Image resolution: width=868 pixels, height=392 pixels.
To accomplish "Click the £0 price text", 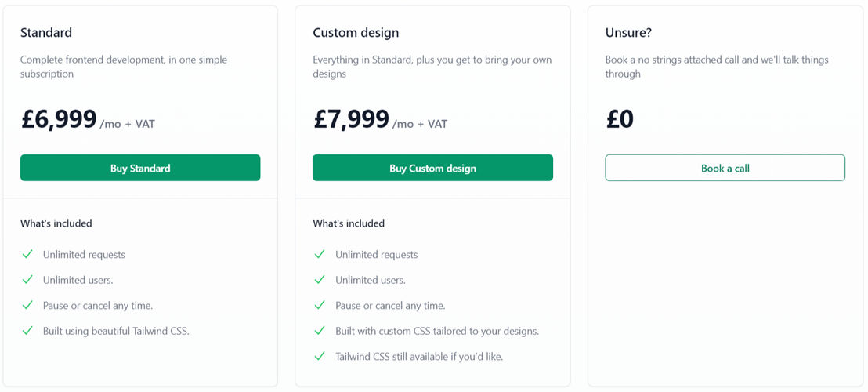I will pos(620,120).
